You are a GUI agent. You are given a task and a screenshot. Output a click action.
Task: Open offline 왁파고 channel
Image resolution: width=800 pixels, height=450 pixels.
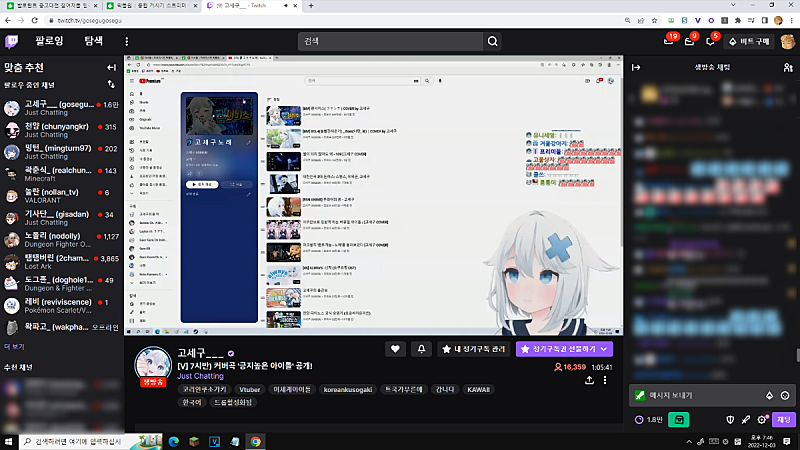tap(61, 327)
